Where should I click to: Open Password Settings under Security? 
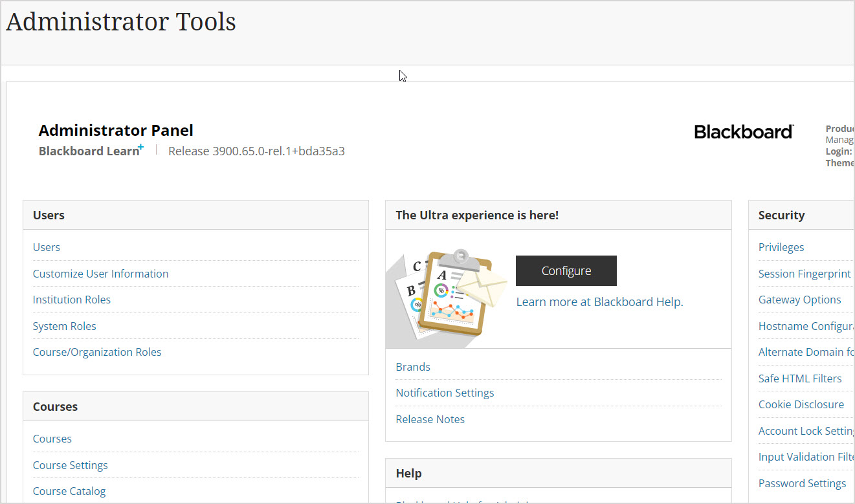[x=802, y=483]
